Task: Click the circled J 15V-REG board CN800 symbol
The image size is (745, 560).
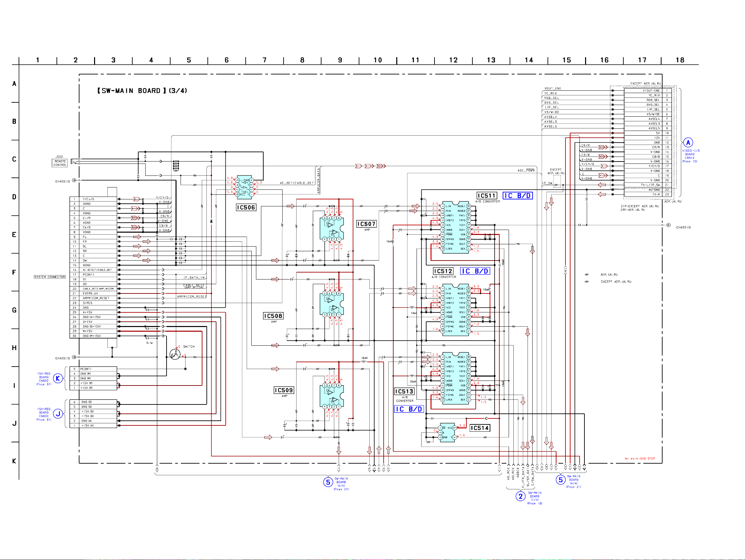Action: [x=58, y=413]
